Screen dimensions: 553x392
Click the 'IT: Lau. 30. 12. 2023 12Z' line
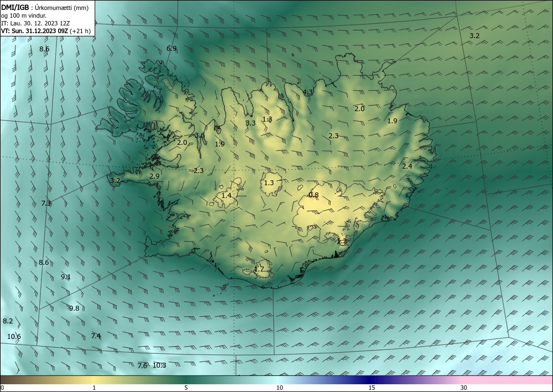(35, 23)
